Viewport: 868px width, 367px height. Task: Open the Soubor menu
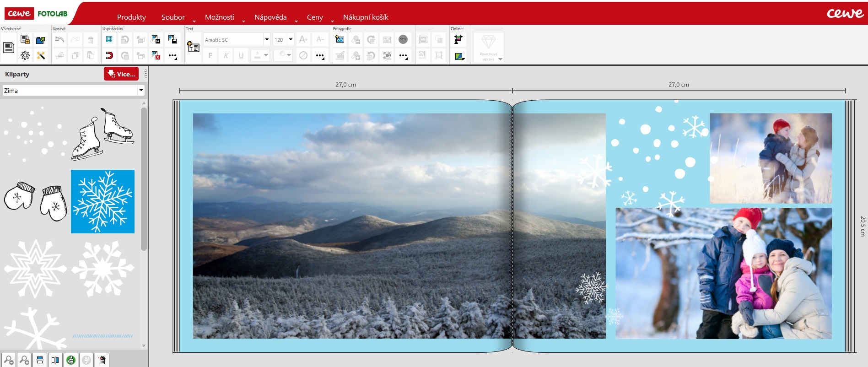point(173,17)
